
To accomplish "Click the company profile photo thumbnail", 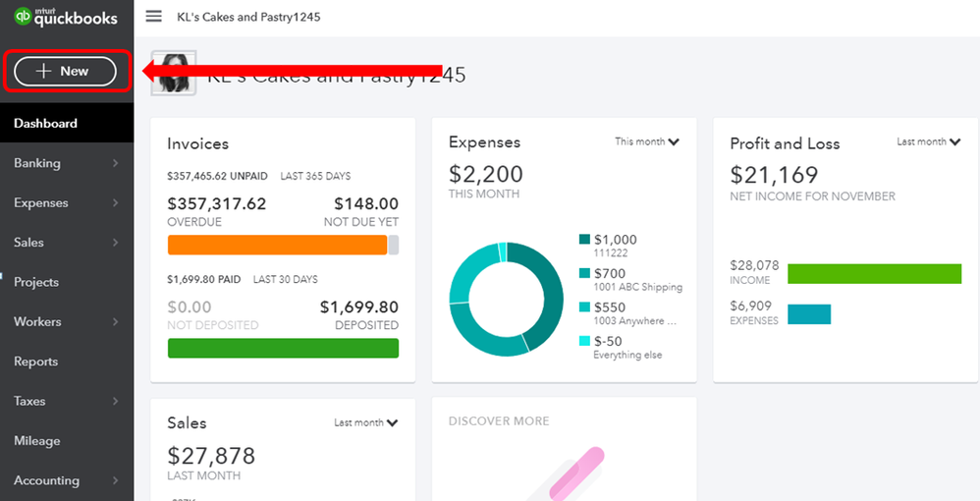I will [174, 73].
